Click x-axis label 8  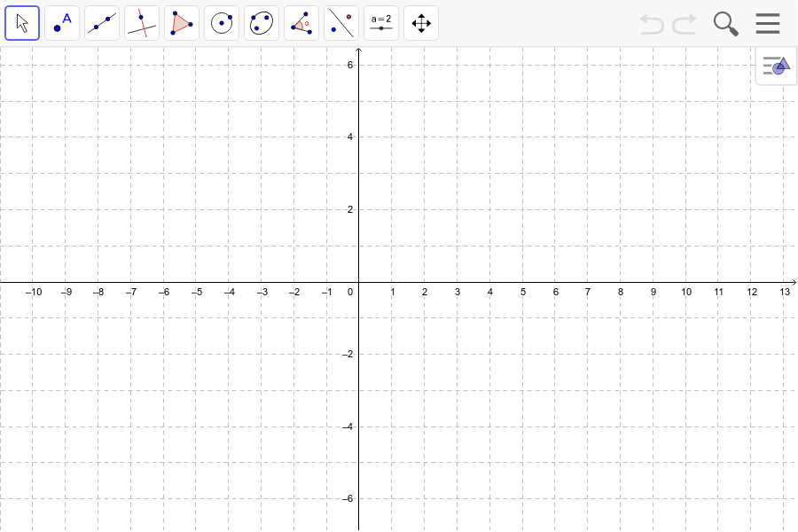point(621,293)
